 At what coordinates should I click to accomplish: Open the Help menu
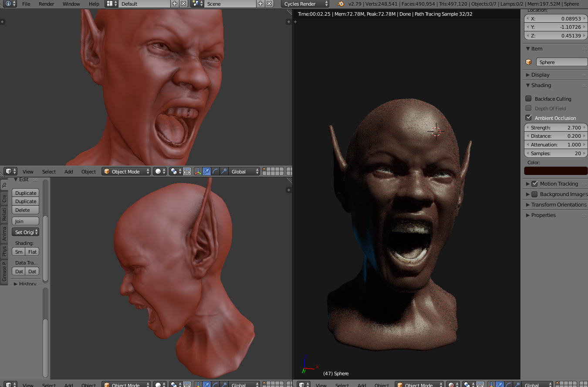(x=94, y=3)
